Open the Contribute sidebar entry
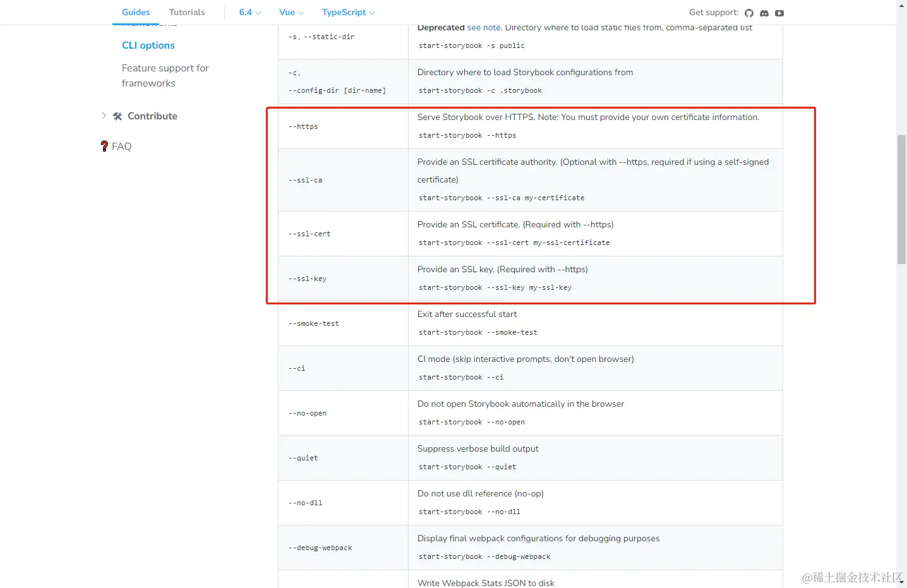Screen dimensions: 907x588 tap(152, 116)
